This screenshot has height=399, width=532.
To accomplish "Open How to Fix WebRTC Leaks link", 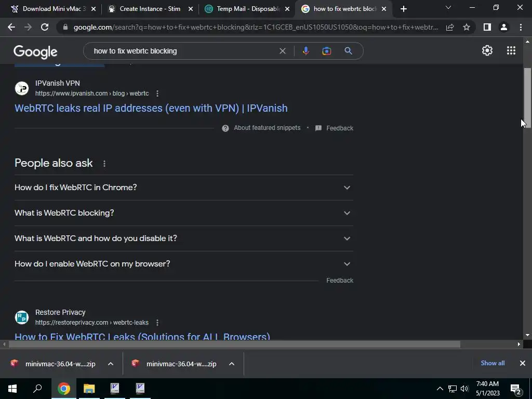I will [142, 336].
